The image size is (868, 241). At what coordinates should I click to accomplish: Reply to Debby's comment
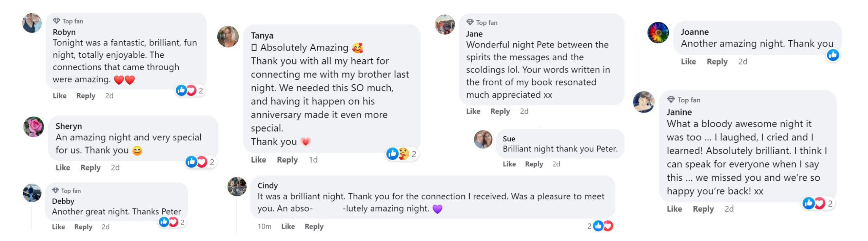tap(84, 227)
